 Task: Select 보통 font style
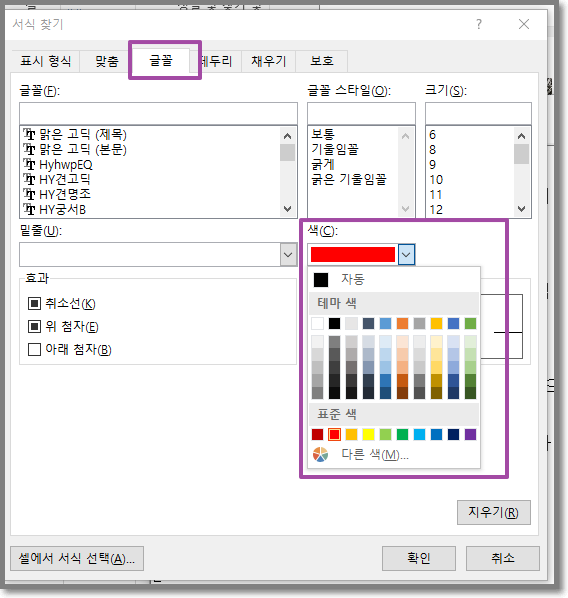point(353,134)
